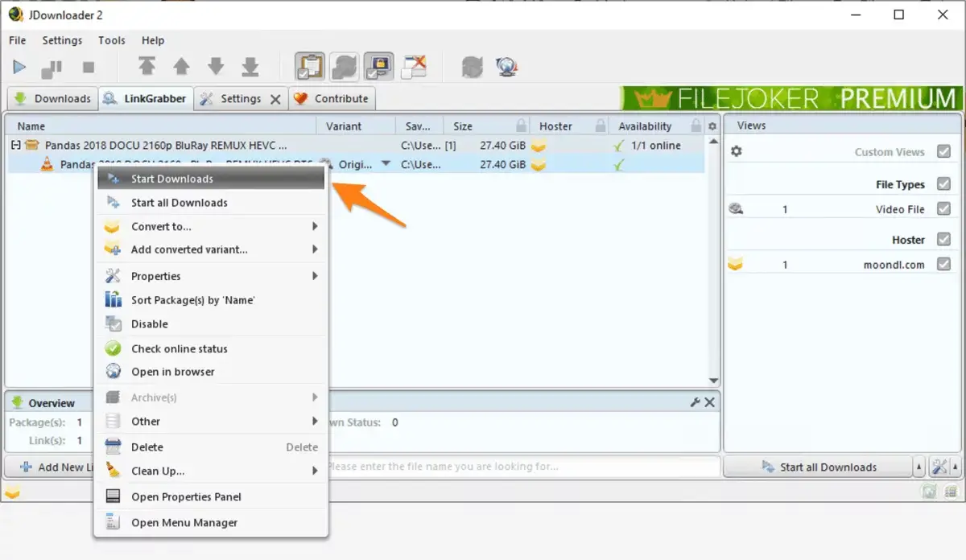
Task: Toggle the moondl.com checkbox
Action: (x=944, y=264)
